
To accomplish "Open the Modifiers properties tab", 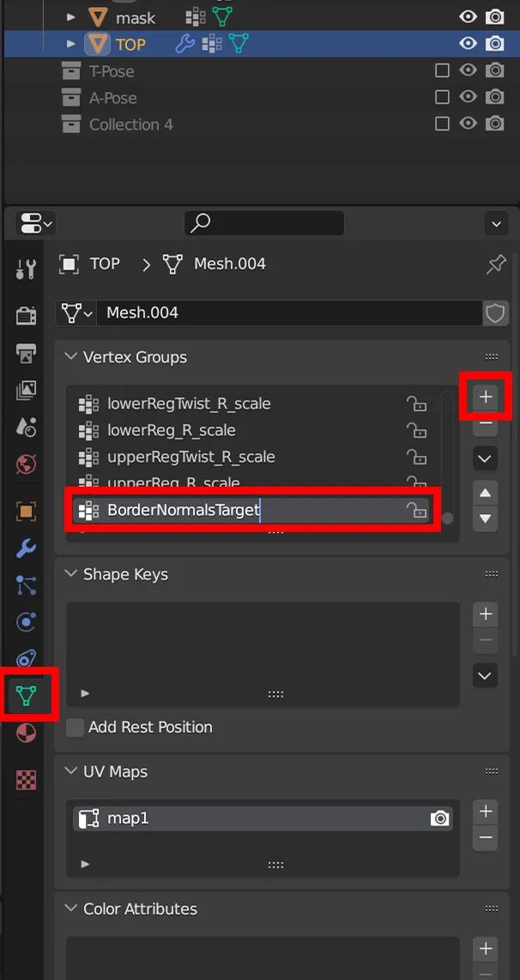I will pos(26,548).
